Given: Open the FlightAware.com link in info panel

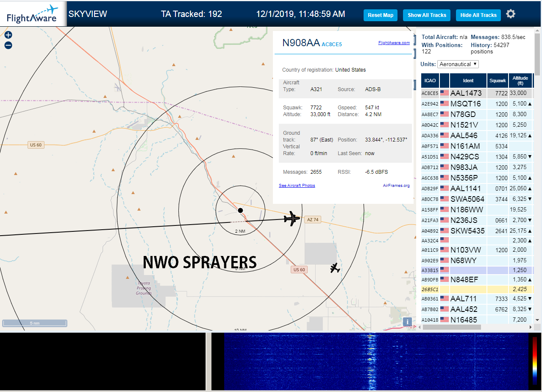Looking at the screenshot, I should tap(394, 43).
